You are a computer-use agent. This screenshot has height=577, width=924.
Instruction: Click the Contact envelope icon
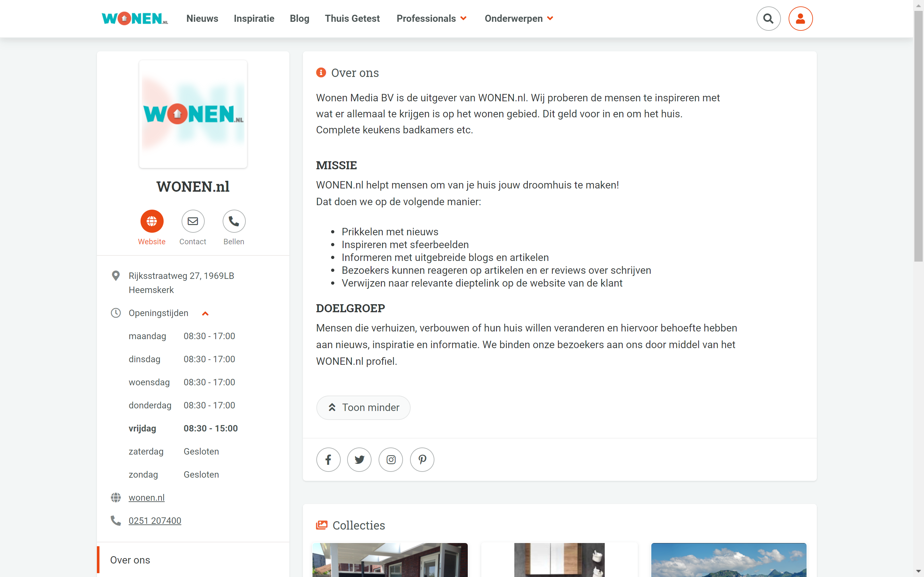(x=193, y=221)
